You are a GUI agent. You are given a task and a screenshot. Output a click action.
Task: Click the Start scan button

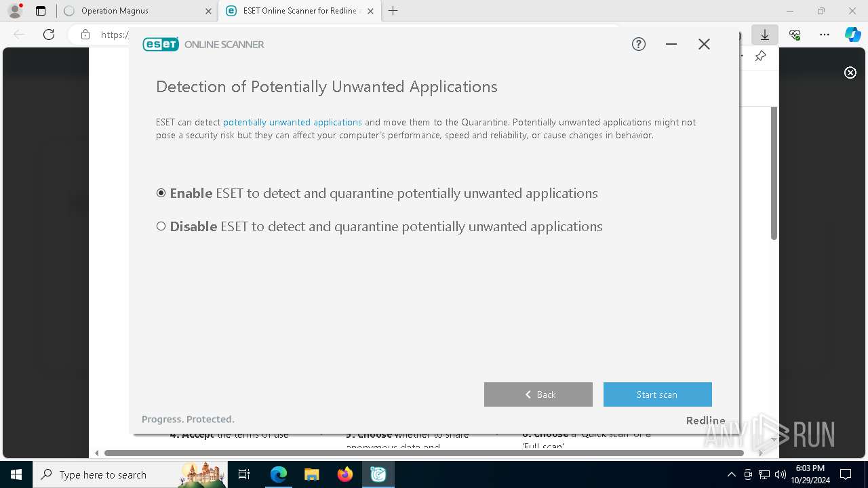pyautogui.click(x=658, y=394)
